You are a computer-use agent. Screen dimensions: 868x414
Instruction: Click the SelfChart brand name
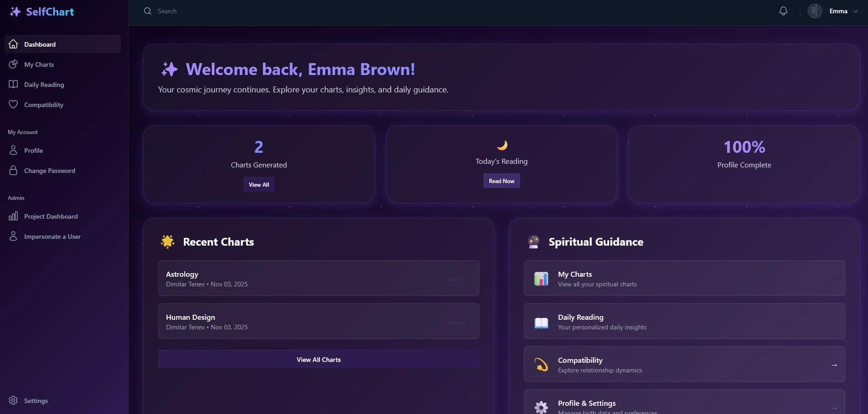click(50, 11)
